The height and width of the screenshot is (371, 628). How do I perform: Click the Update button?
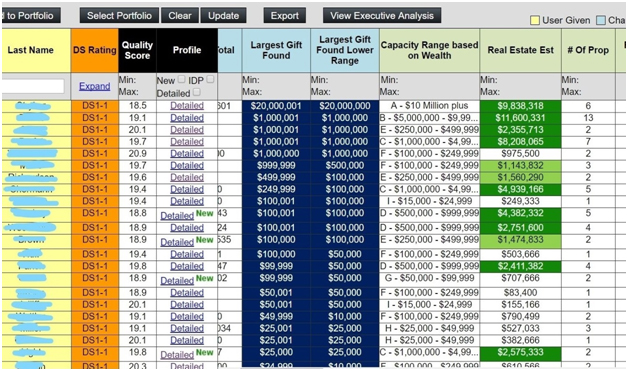click(x=223, y=16)
